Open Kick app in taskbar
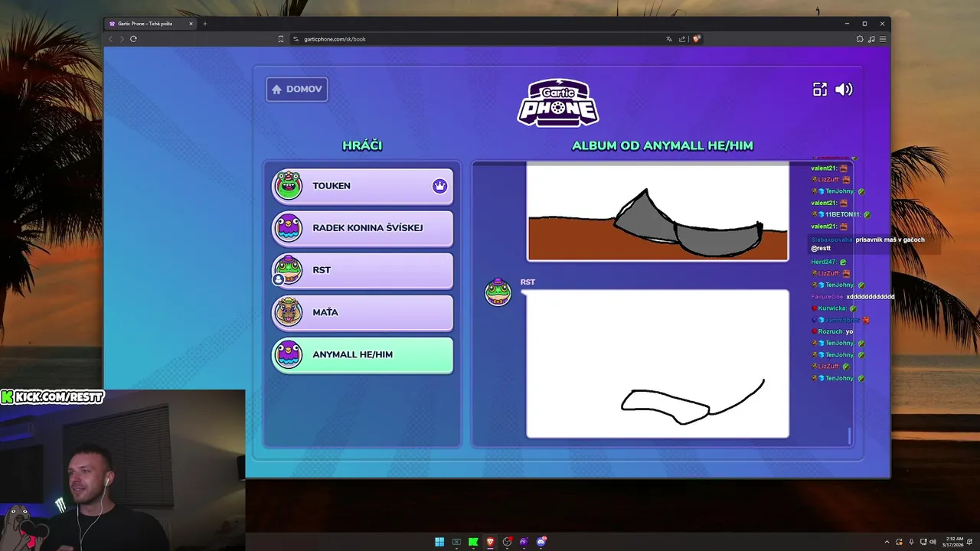 pos(473,542)
